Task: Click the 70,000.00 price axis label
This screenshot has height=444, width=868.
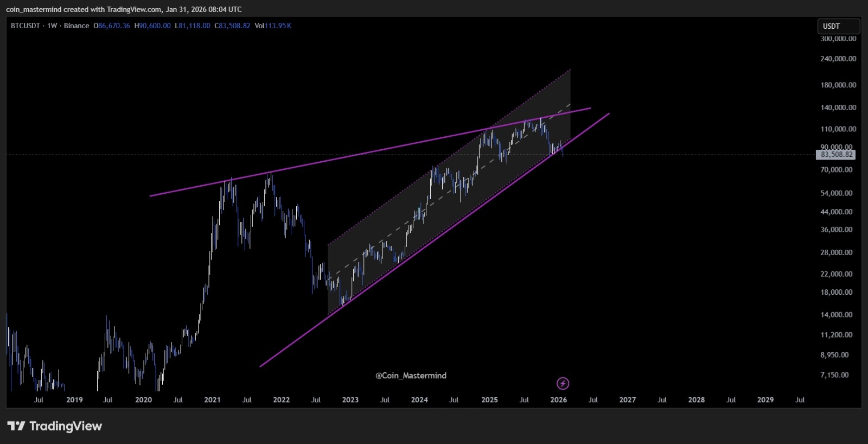Action: [837, 170]
